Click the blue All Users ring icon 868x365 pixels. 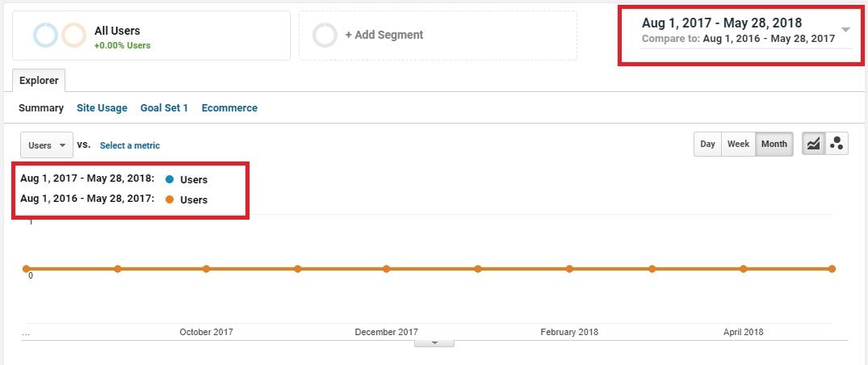45,36
